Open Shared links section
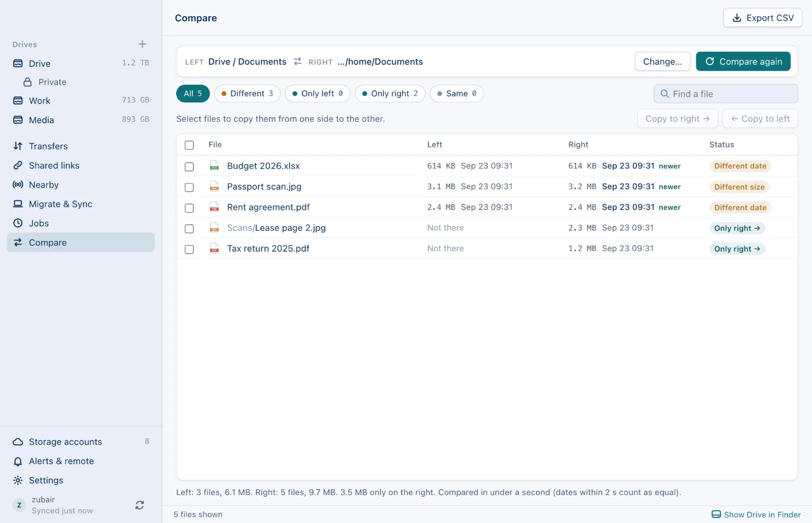This screenshot has height=523, width=812. (81, 165)
